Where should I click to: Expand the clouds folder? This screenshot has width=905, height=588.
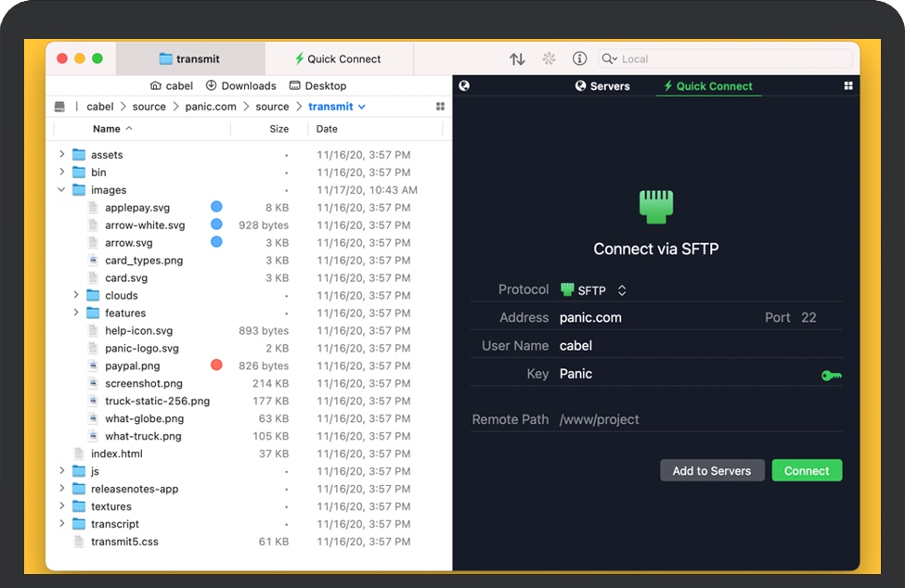coord(77,296)
